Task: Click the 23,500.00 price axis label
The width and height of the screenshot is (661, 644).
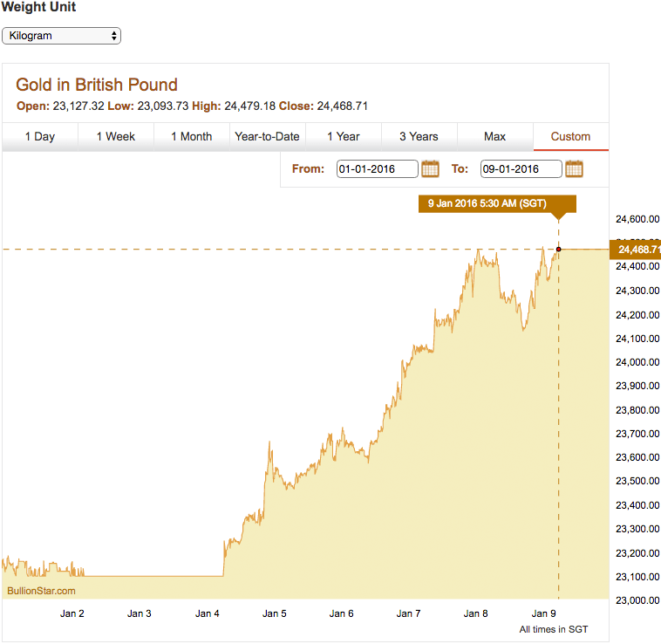Action: 637,481
